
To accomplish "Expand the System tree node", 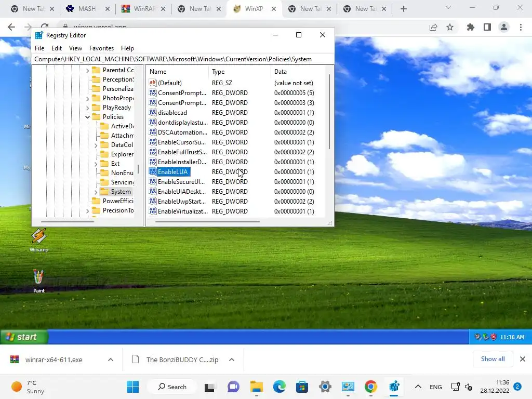I will point(96,192).
